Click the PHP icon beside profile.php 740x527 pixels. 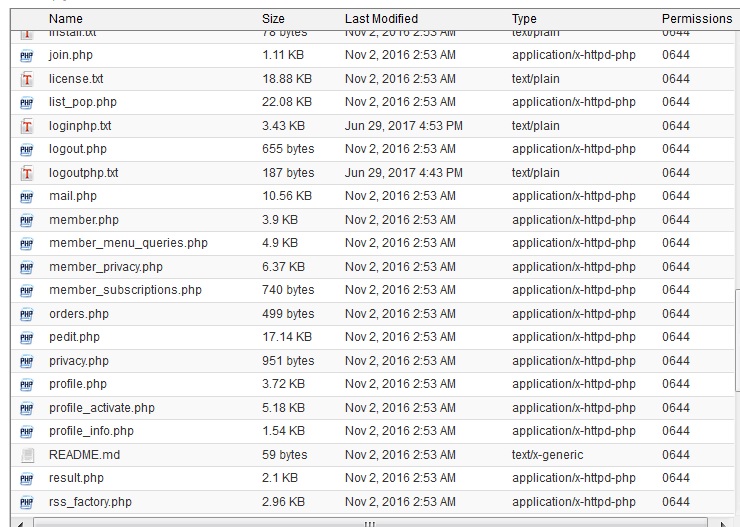click(x=27, y=385)
